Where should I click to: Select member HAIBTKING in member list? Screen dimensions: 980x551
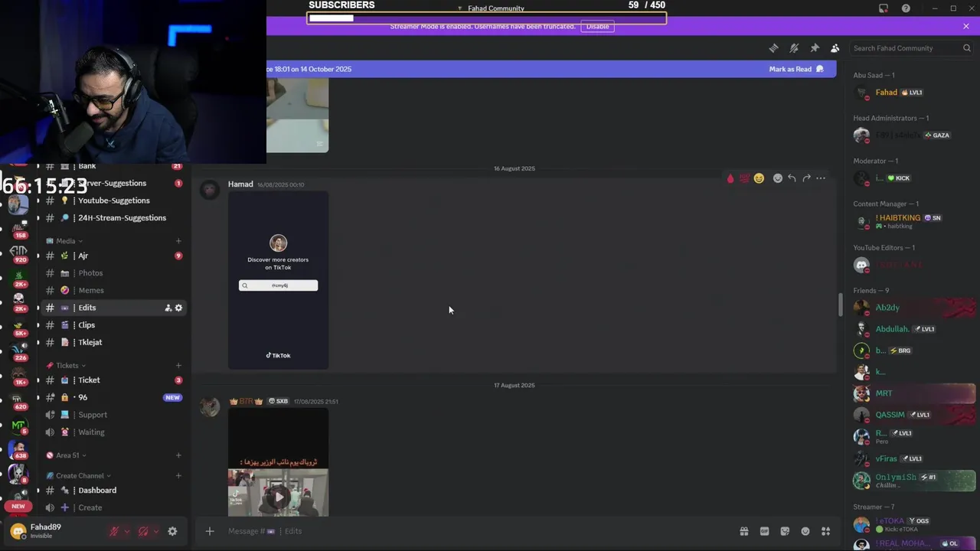(x=913, y=221)
